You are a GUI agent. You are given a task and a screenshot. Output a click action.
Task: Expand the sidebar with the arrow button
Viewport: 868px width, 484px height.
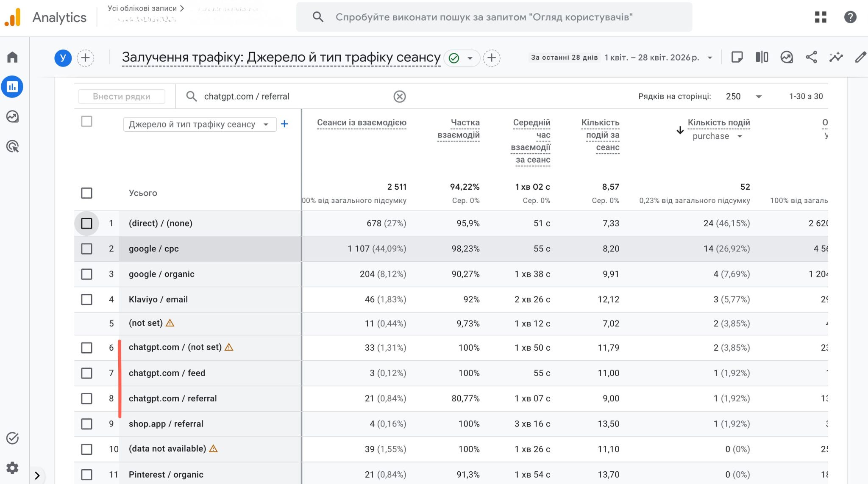click(x=37, y=476)
